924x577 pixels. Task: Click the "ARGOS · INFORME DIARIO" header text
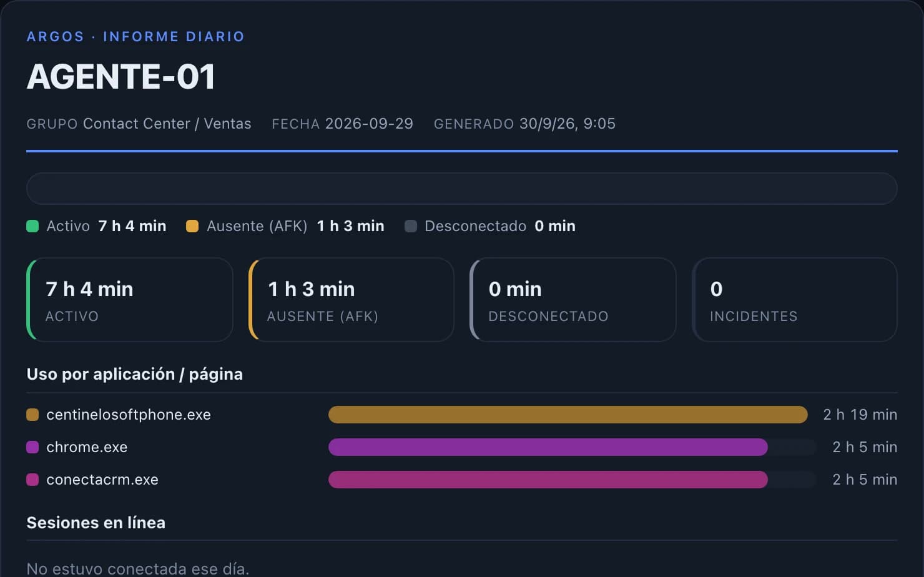point(135,36)
